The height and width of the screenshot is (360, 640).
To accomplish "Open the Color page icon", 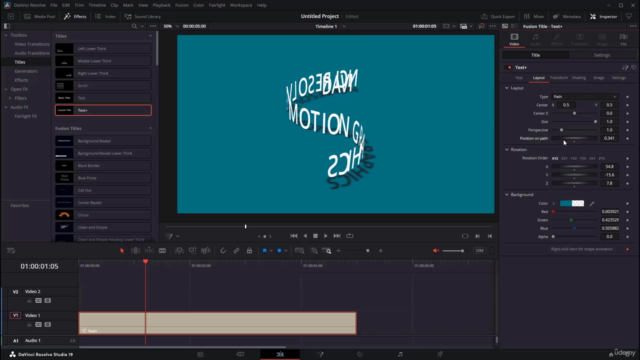I will 360,354.
